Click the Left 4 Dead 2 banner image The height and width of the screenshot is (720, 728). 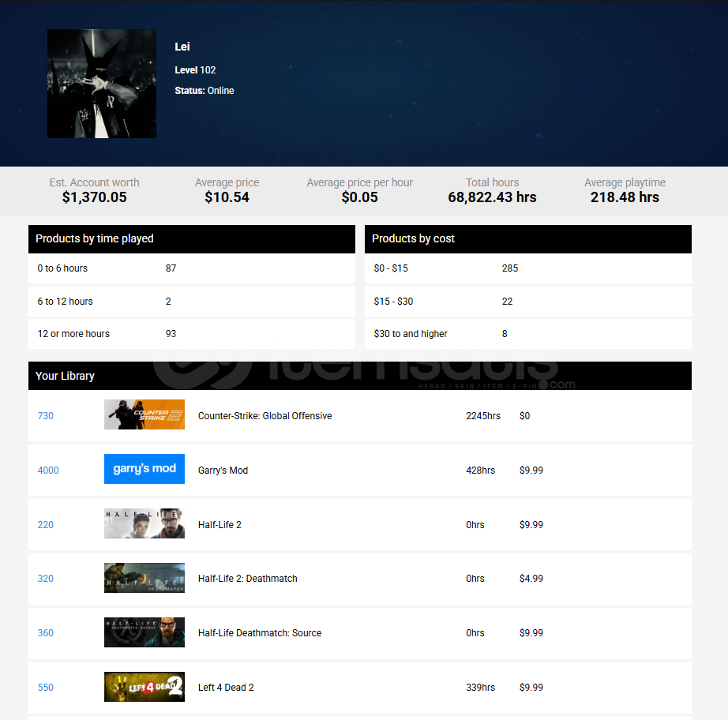point(144,687)
